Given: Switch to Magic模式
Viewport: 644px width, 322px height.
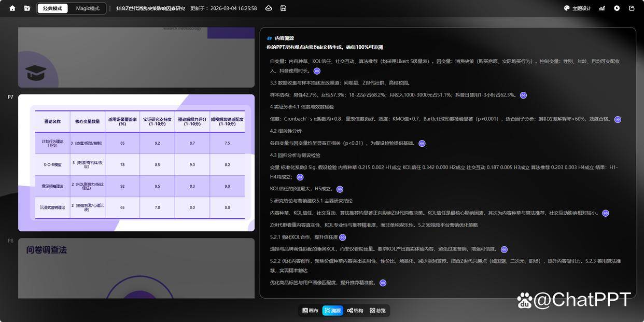Looking at the screenshot, I should point(88,8).
